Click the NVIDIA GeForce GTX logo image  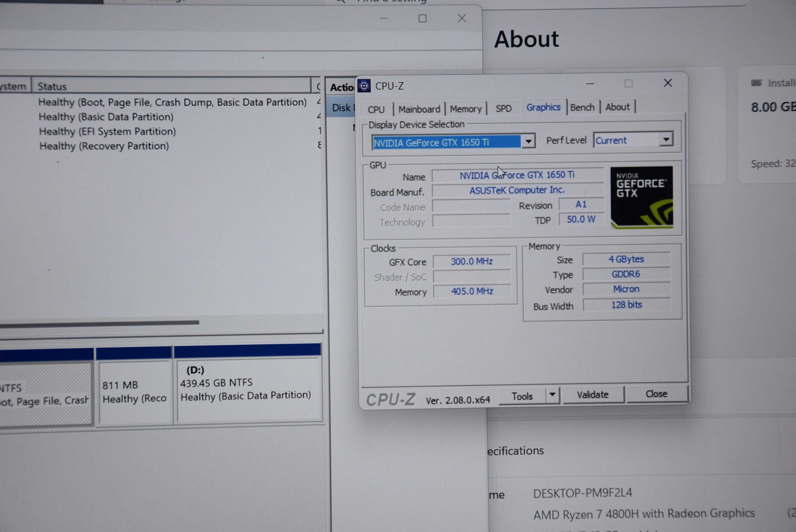pos(641,197)
